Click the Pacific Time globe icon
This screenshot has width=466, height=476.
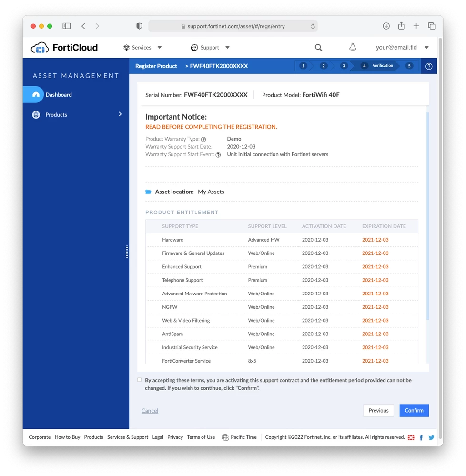[x=225, y=437]
